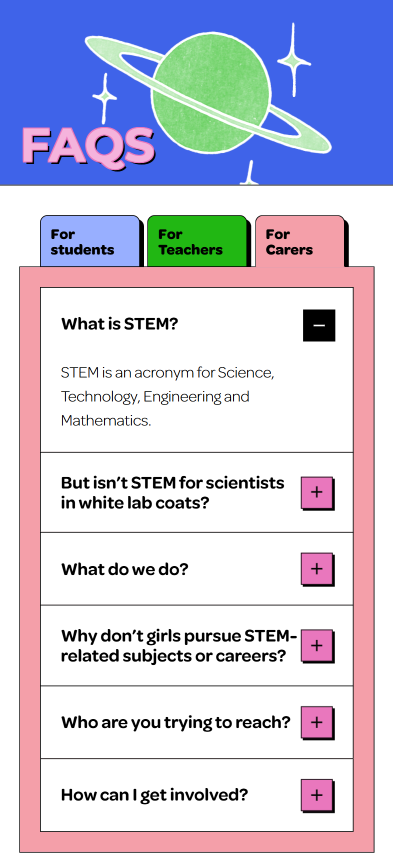Click the pink FAQS title
Viewport: 393px width, 860px height.
tap(88, 146)
